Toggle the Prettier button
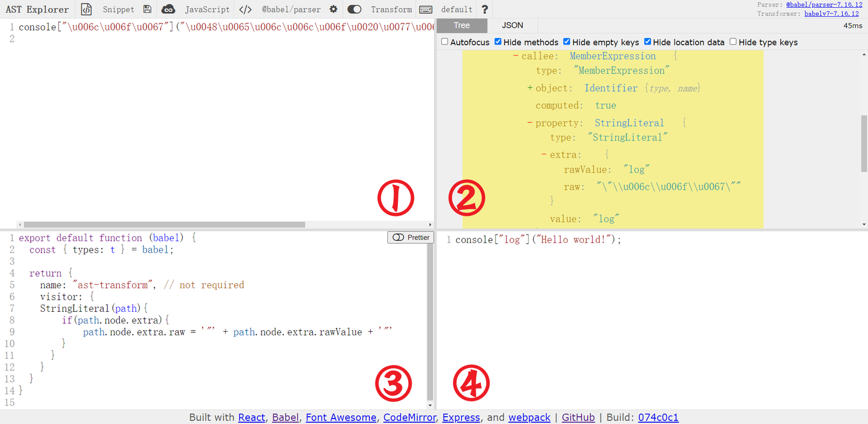This screenshot has width=868, height=424. point(410,238)
